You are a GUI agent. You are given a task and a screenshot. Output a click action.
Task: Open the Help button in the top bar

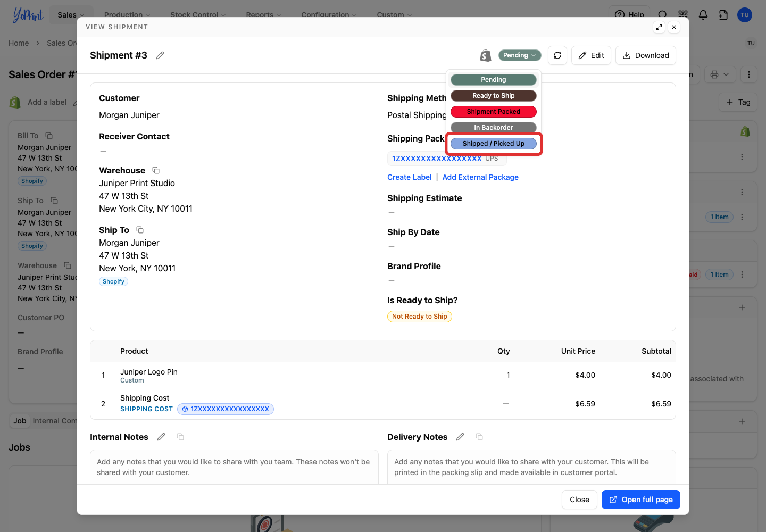(629, 14)
